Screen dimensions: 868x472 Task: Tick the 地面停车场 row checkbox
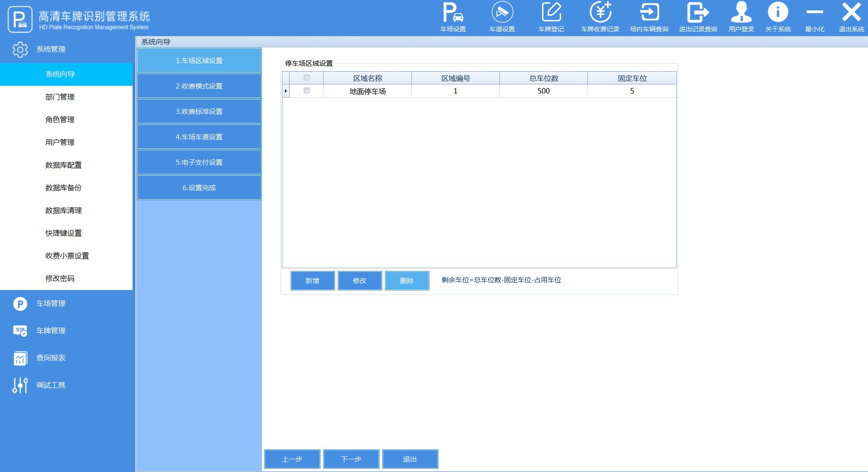coord(306,91)
